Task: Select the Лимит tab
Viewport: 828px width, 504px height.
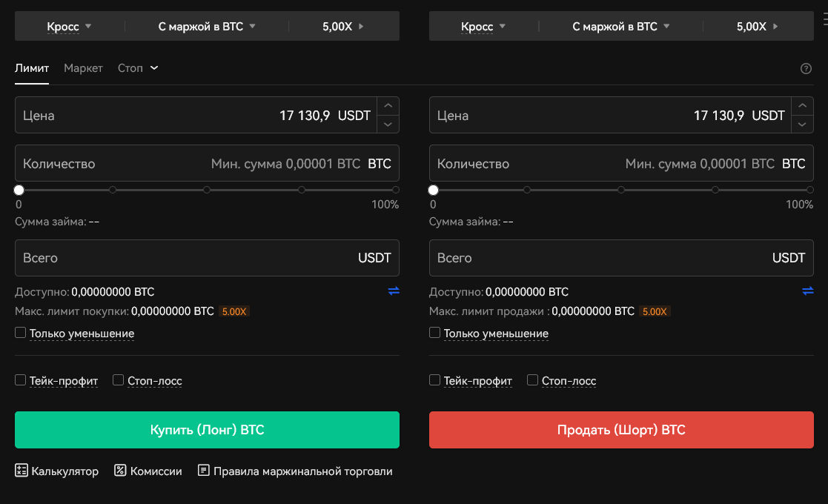Action: pyautogui.click(x=30, y=67)
